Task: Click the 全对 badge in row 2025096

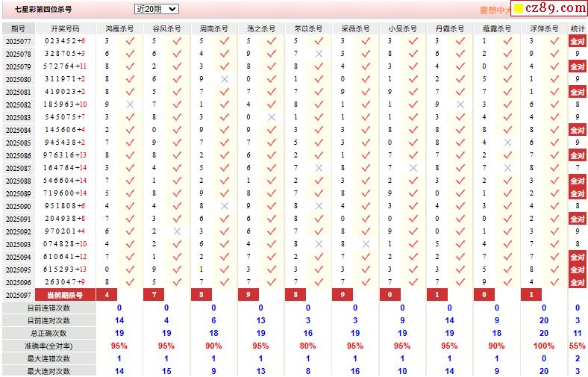Action: (x=578, y=282)
